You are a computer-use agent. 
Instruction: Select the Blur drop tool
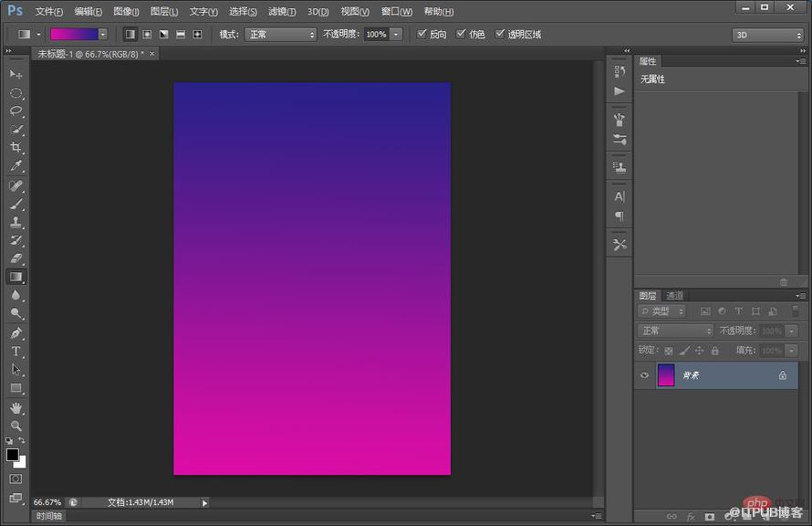(16, 295)
